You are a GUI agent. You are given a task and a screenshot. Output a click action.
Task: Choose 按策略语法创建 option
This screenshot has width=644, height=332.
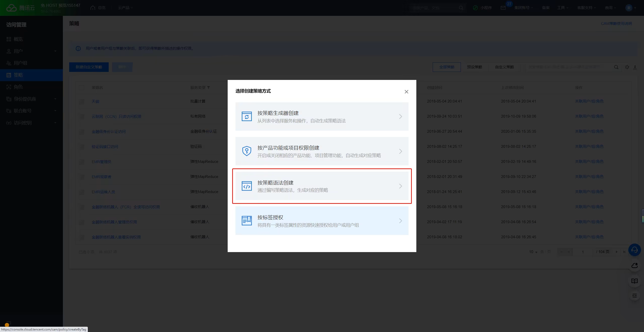[322, 186]
